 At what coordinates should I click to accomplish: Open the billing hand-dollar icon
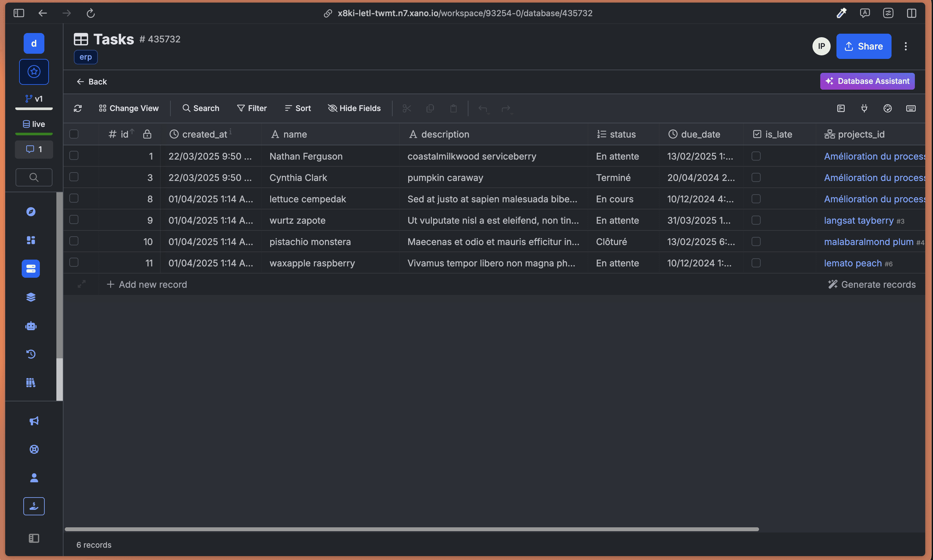[34, 506]
